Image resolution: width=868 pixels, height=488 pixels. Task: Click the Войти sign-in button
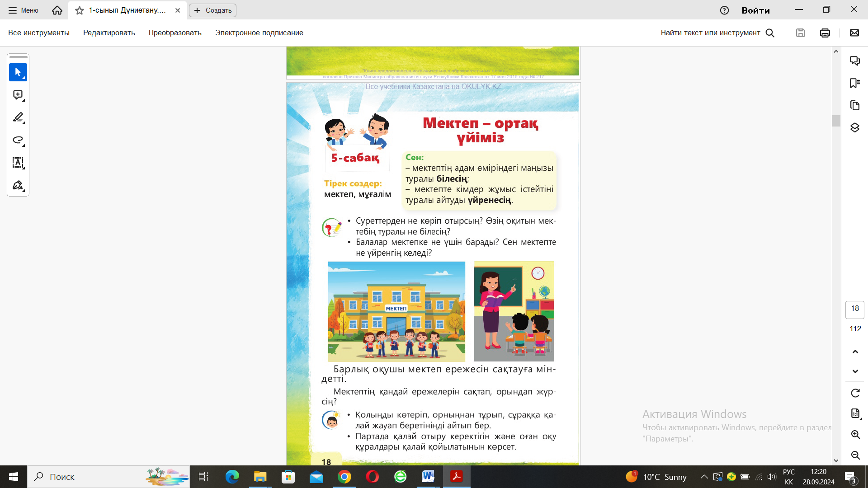click(x=755, y=10)
